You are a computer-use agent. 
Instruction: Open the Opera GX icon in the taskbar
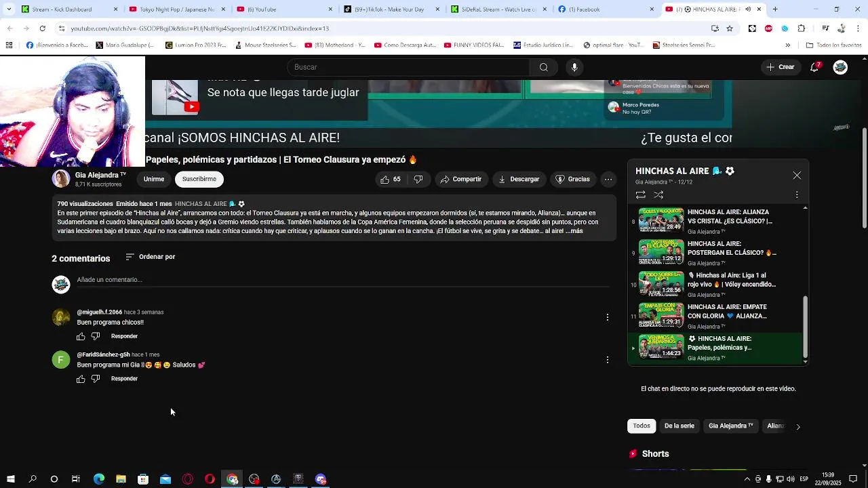pos(188,479)
